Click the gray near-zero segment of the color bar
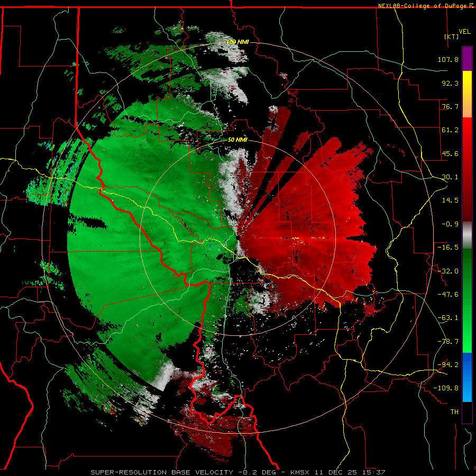 [x=467, y=235]
